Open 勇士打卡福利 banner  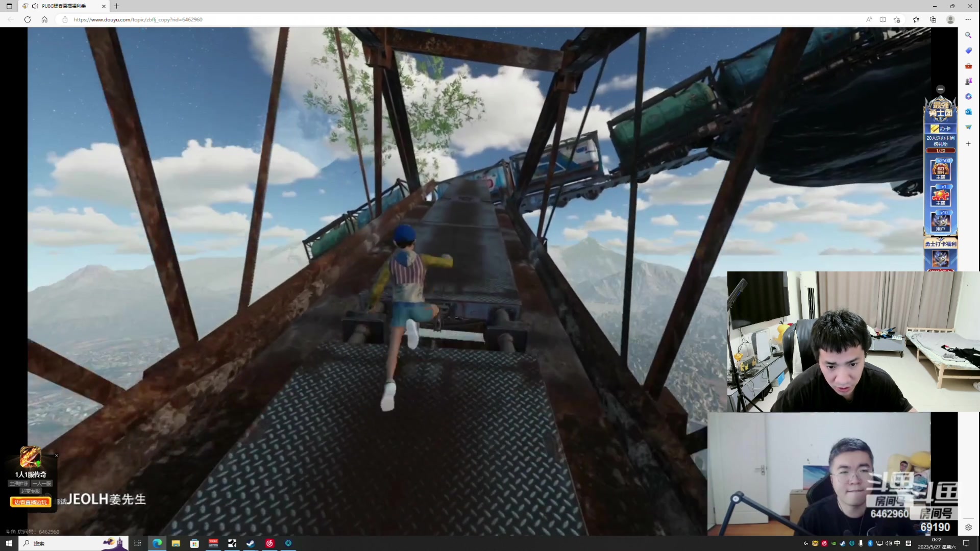[x=941, y=244]
